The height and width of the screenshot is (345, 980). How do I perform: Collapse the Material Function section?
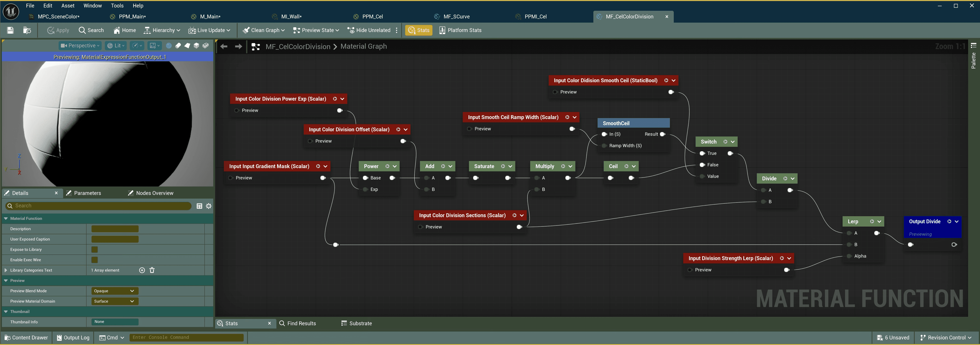pos(6,218)
